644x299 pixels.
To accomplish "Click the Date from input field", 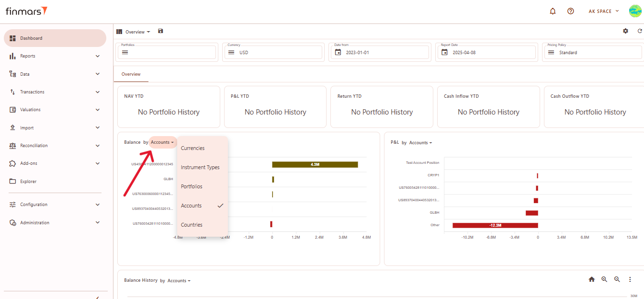I will 379,52.
